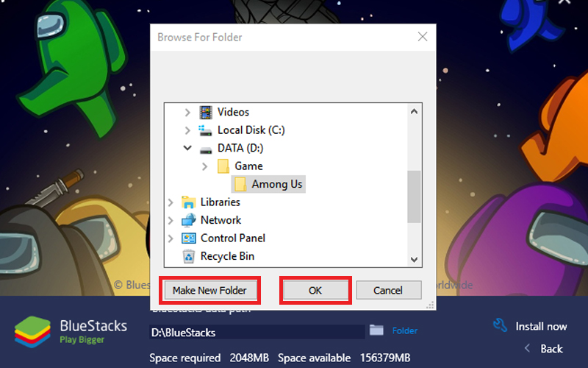
Task: Select the Network label
Action: pyautogui.click(x=221, y=220)
